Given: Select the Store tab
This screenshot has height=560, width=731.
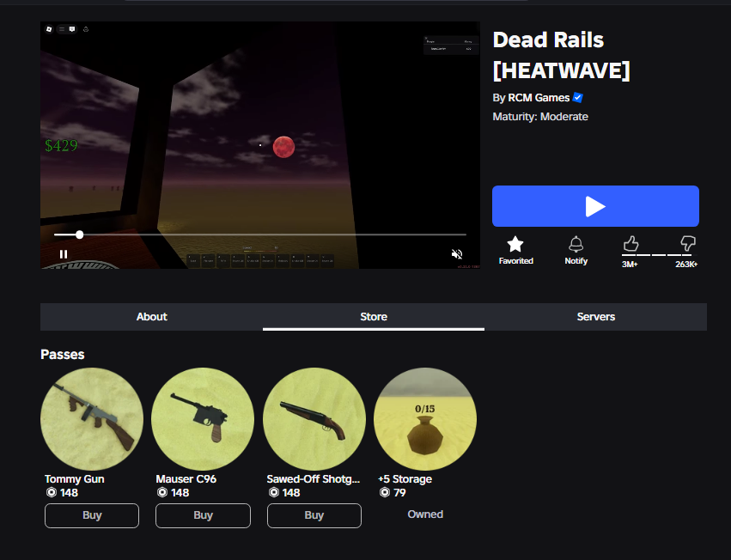Looking at the screenshot, I should [374, 317].
